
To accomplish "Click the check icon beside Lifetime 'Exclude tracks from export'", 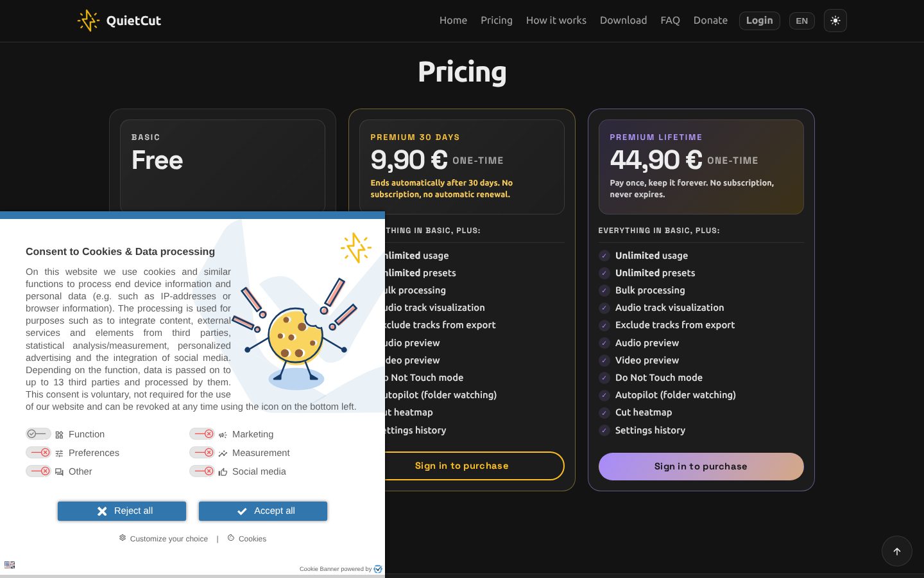I will point(604,325).
